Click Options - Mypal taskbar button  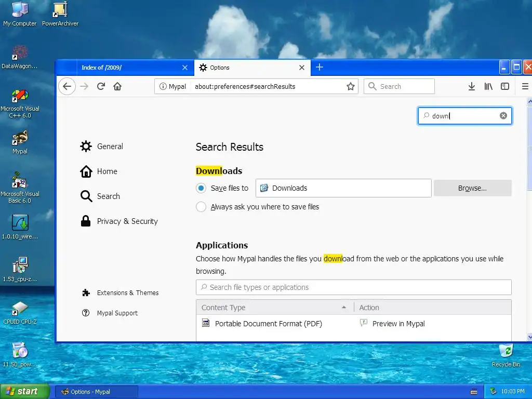point(96,392)
